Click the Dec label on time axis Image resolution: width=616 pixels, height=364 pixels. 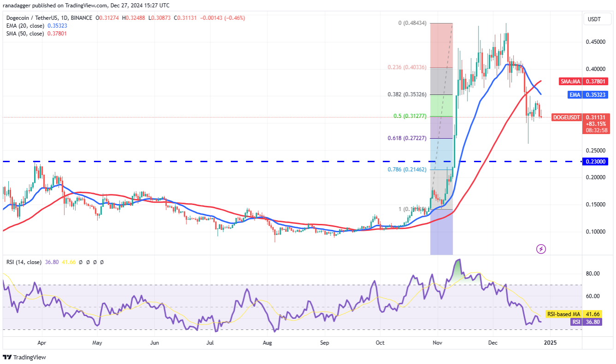pos(493,343)
